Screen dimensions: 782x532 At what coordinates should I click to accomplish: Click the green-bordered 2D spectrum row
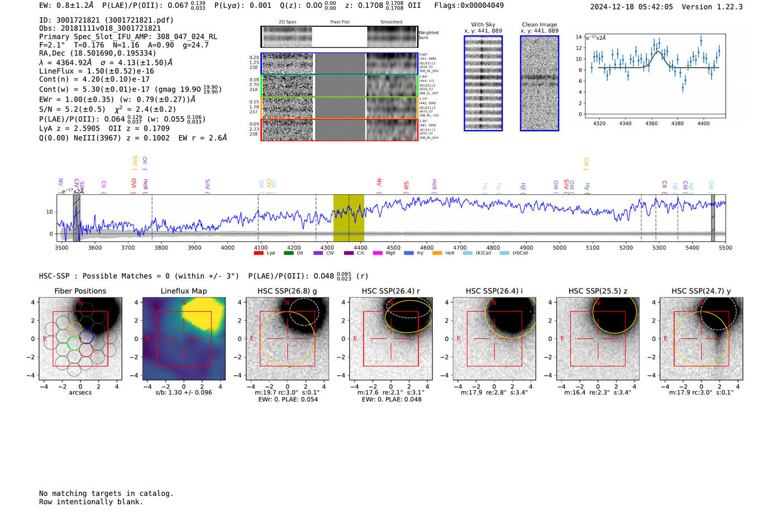coord(340,86)
